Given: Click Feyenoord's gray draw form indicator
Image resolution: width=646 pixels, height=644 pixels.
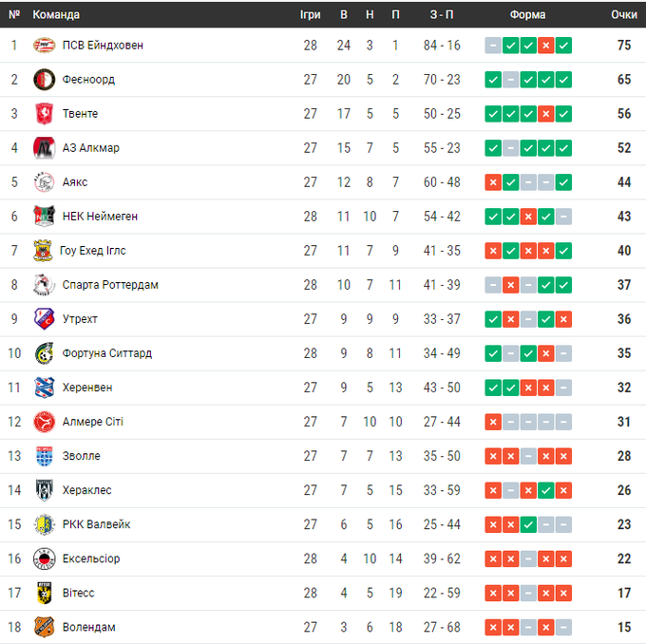Looking at the screenshot, I should pos(510,80).
